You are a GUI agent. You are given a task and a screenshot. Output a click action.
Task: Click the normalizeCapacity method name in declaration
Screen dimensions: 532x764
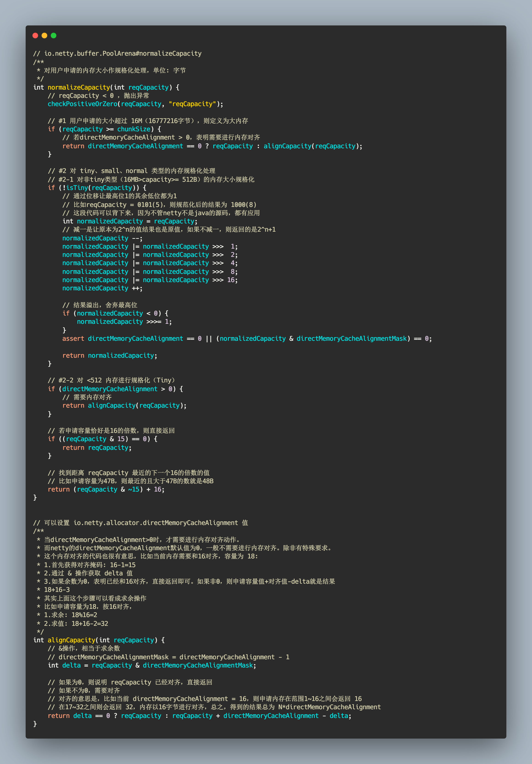pos(79,87)
